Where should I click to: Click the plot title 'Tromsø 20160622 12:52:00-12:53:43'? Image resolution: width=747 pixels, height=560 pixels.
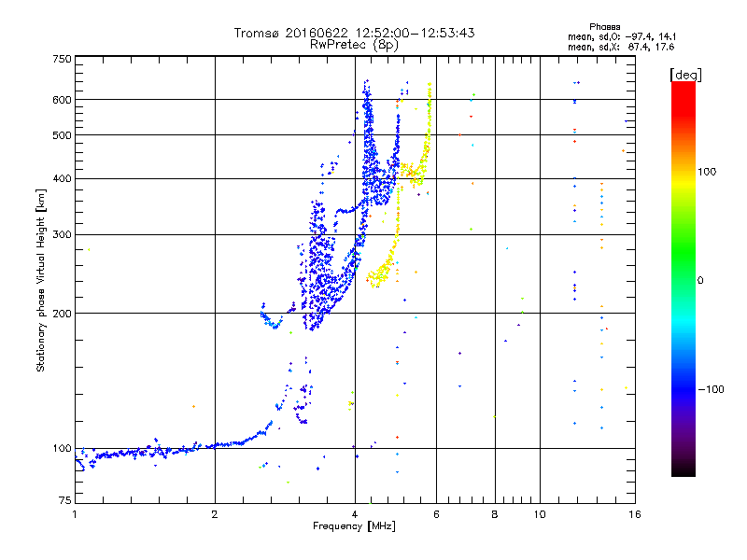point(354,33)
